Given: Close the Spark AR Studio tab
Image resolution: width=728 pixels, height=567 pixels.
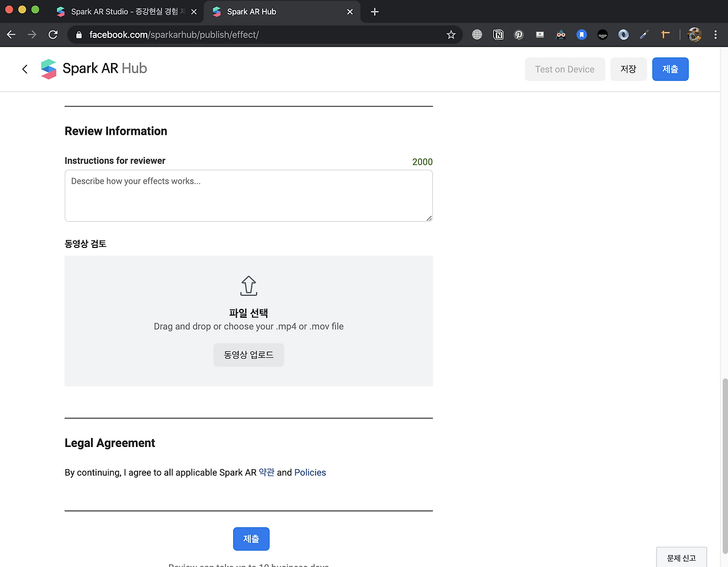Looking at the screenshot, I should [193, 11].
